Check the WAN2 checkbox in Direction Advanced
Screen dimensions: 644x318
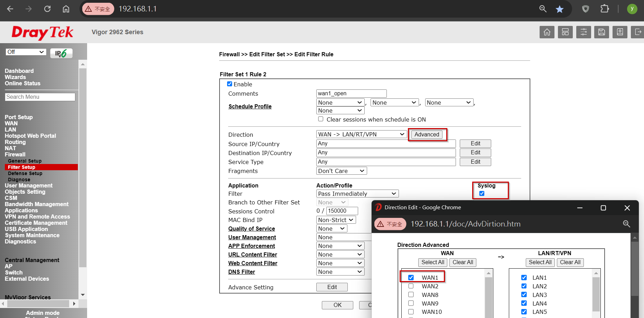411,286
